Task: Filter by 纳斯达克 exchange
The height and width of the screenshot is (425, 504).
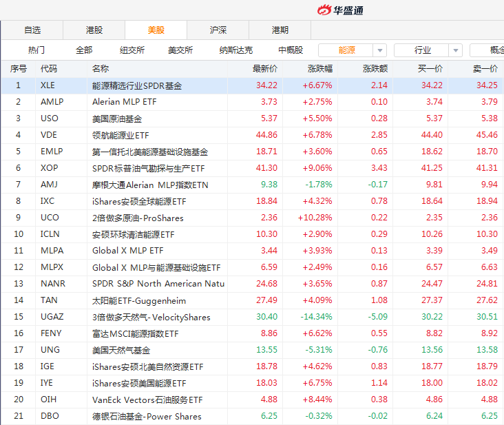Action: point(236,50)
